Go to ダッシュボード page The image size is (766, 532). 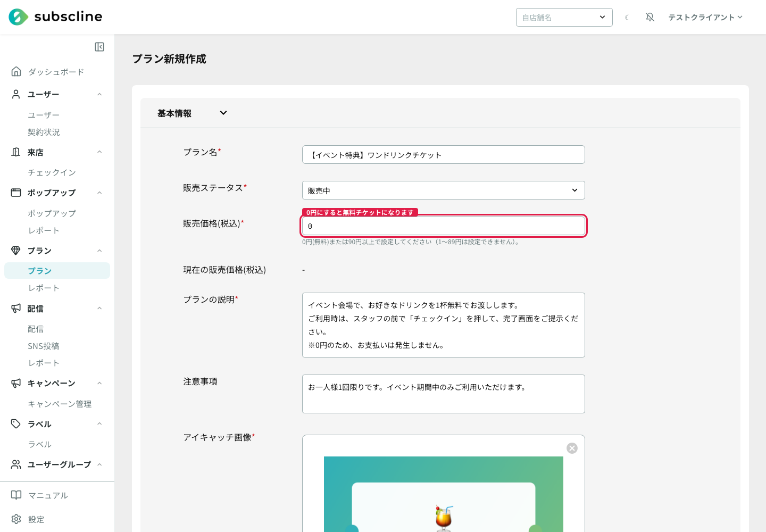tap(56, 72)
